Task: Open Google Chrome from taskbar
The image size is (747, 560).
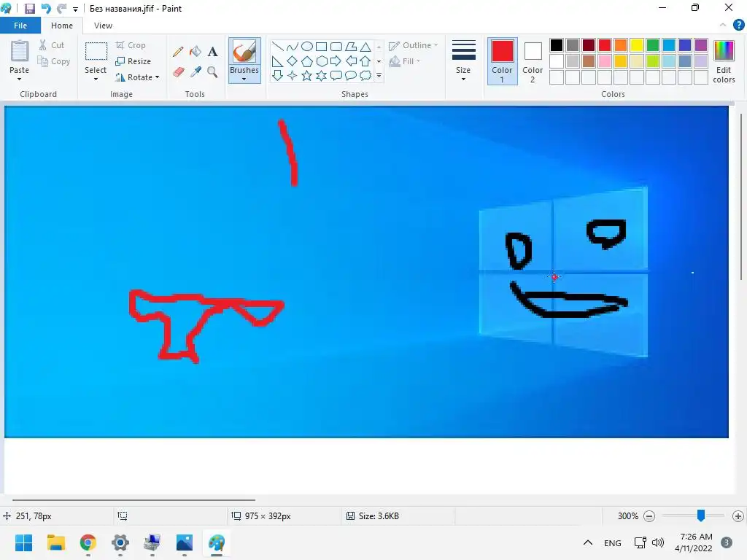Action: tap(88, 542)
